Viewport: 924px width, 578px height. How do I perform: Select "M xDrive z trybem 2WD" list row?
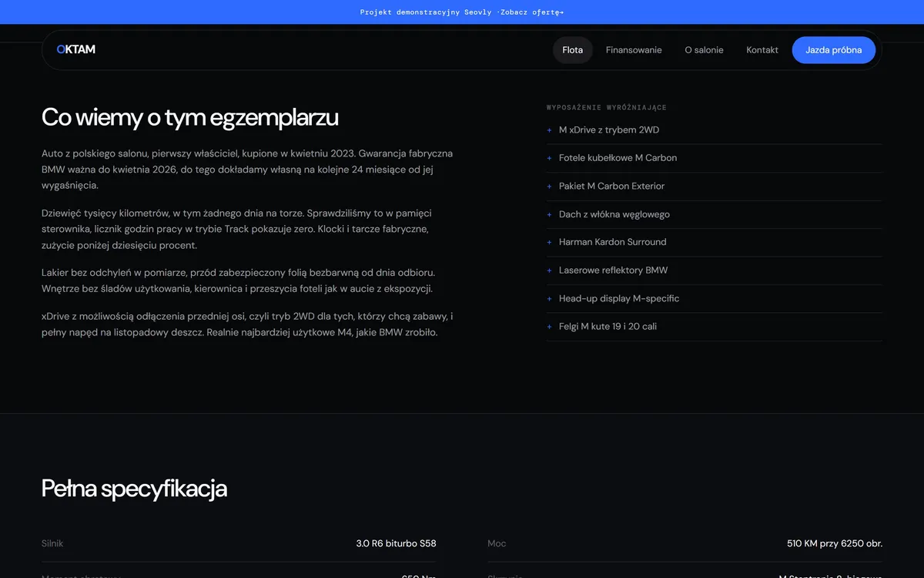click(715, 130)
